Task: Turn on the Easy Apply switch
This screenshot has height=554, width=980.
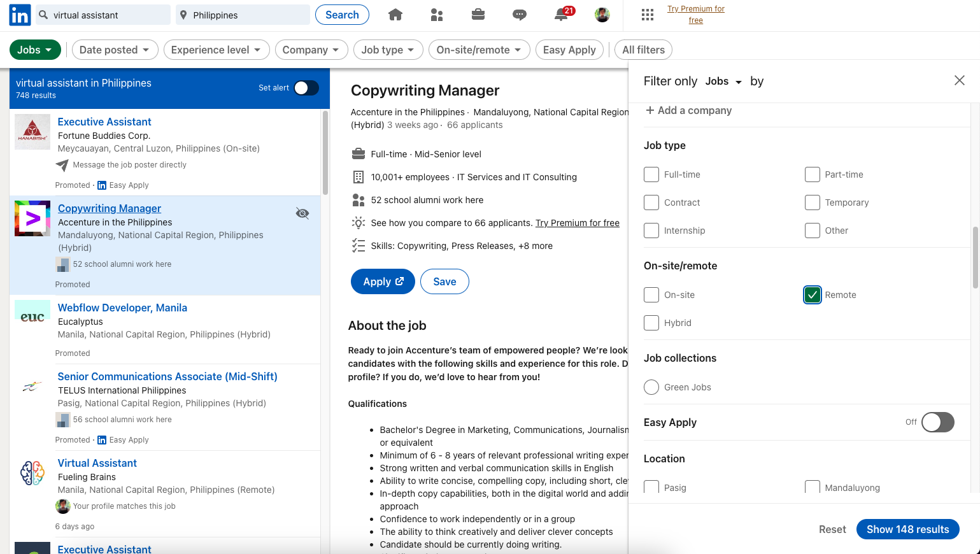Action: pyautogui.click(x=938, y=422)
